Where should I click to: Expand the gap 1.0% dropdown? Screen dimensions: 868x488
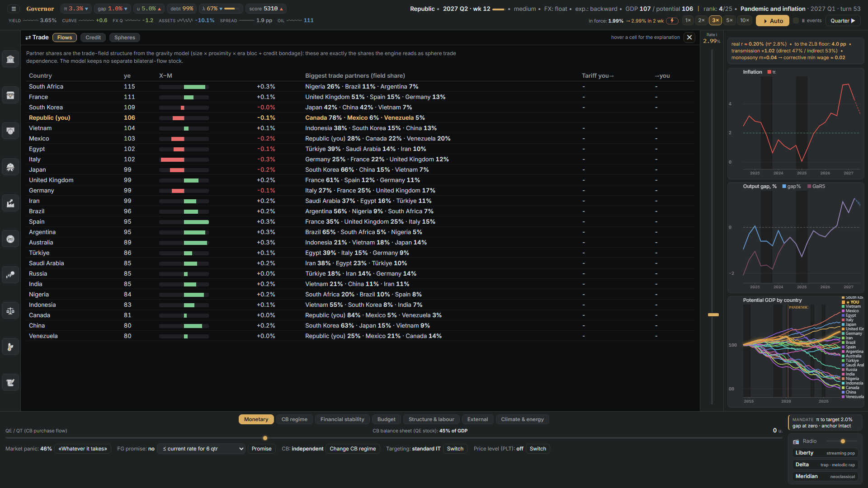(113, 9)
